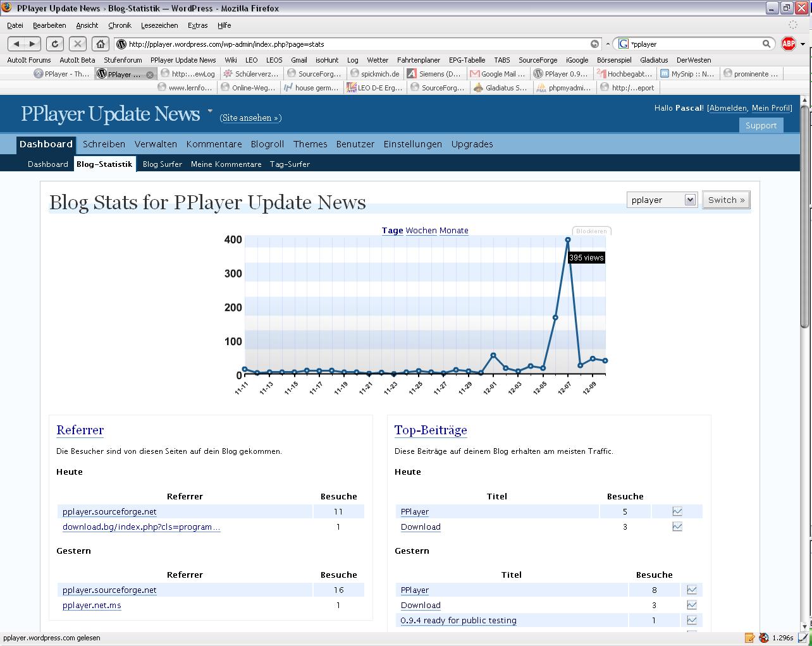Viewport: 812px width, 646px height.
Task: Expand the Adblock Plus dropdown arrow
Action: pyautogui.click(x=803, y=44)
